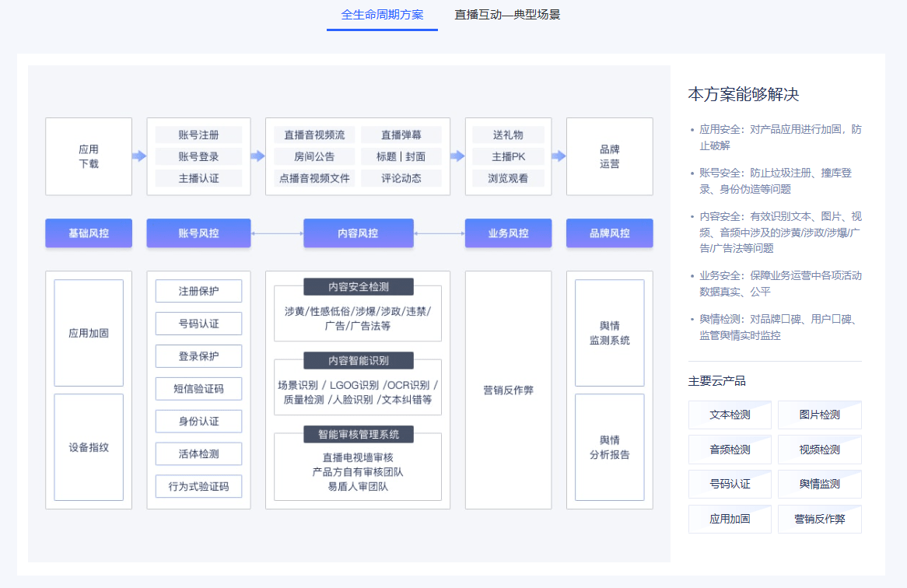The width and height of the screenshot is (907, 588).
Task: Click the 点播音视频文件 item
Action: (x=314, y=178)
